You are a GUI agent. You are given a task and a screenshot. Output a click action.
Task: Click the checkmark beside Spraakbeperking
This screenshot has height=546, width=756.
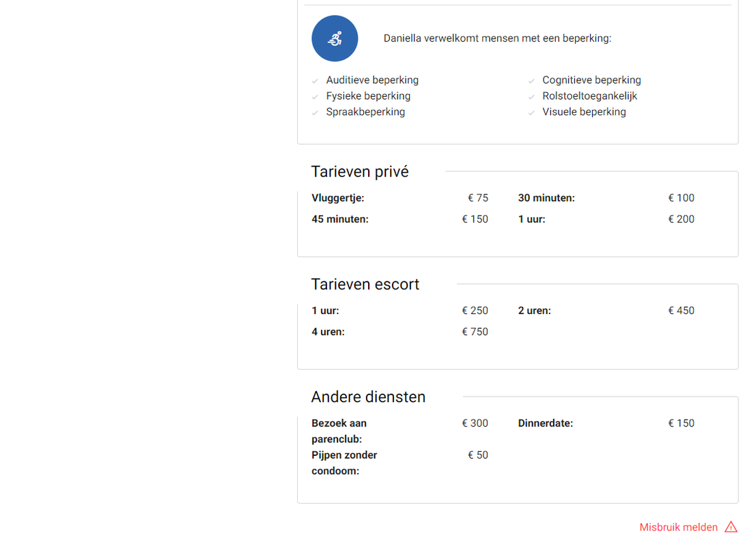[315, 113]
